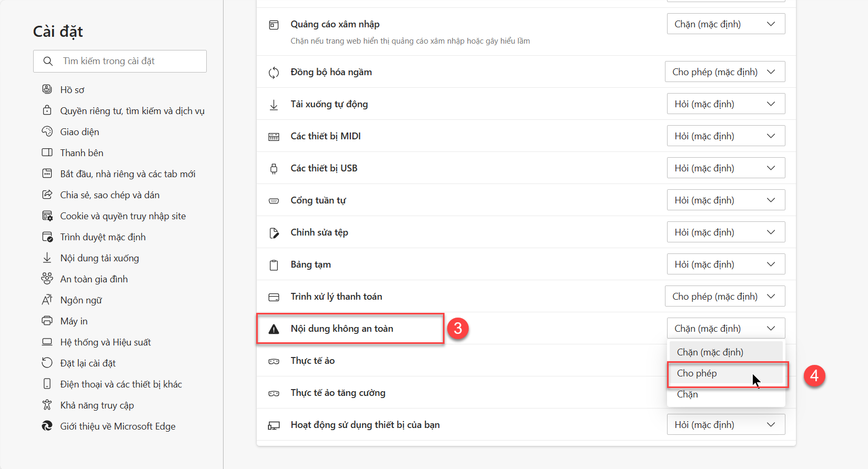This screenshot has width=868, height=469.
Task: Choose the bottom Chặn option in the list
Action: pyautogui.click(x=726, y=394)
